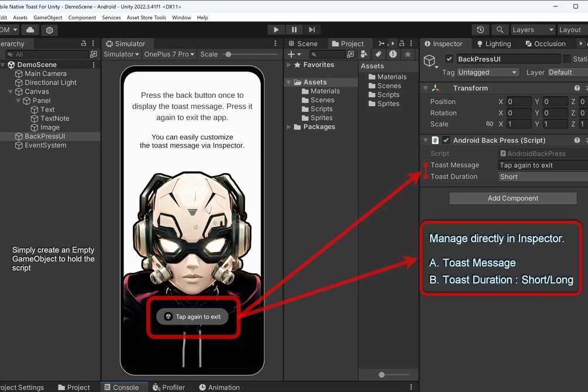Open Android Back Press help icon

(x=577, y=140)
